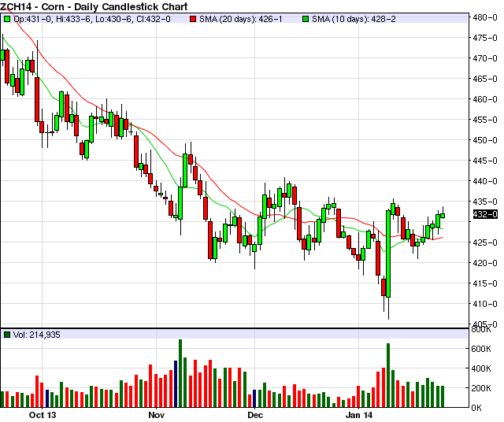504x422 pixels.
Task: Click the 410-0 price axis label
Action: [485, 304]
